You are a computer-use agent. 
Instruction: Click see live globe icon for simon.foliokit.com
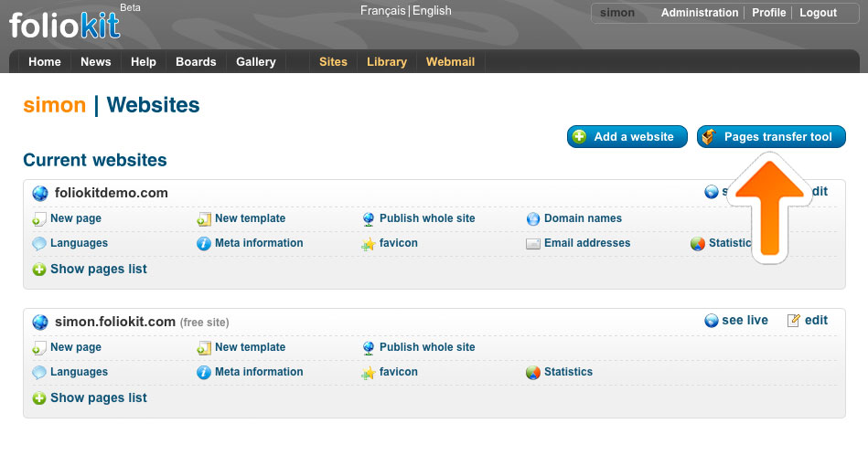[x=712, y=321]
